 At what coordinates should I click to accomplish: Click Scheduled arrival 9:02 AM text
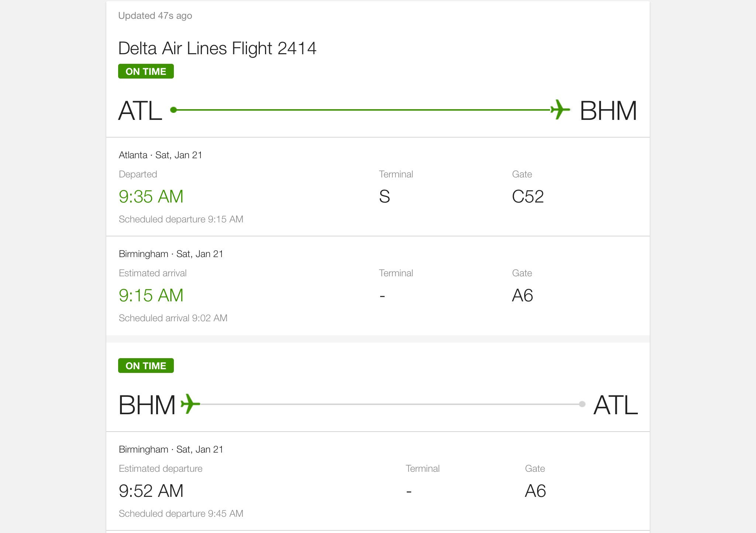[173, 318]
